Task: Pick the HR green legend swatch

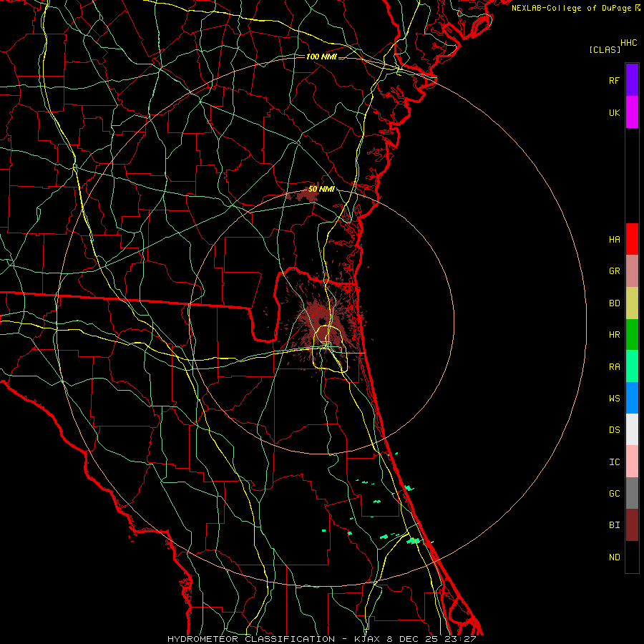Action: [632, 335]
